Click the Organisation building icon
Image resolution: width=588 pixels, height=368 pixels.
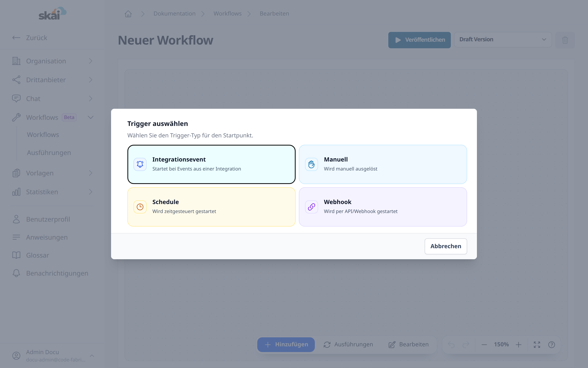pyautogui.click(x=16, y=61)
